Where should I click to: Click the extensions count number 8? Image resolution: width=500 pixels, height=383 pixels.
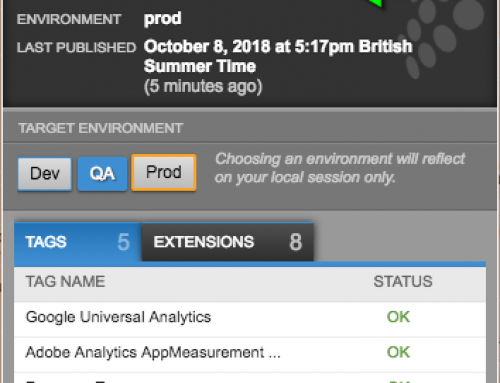pyautogui.click(x=296, y=242)
